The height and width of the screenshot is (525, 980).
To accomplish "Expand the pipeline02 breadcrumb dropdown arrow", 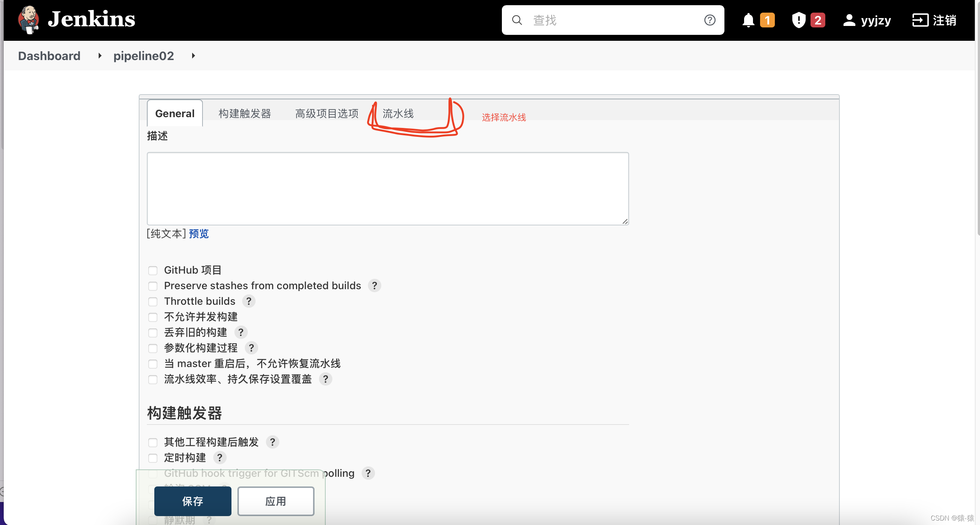I will point(193,56).
